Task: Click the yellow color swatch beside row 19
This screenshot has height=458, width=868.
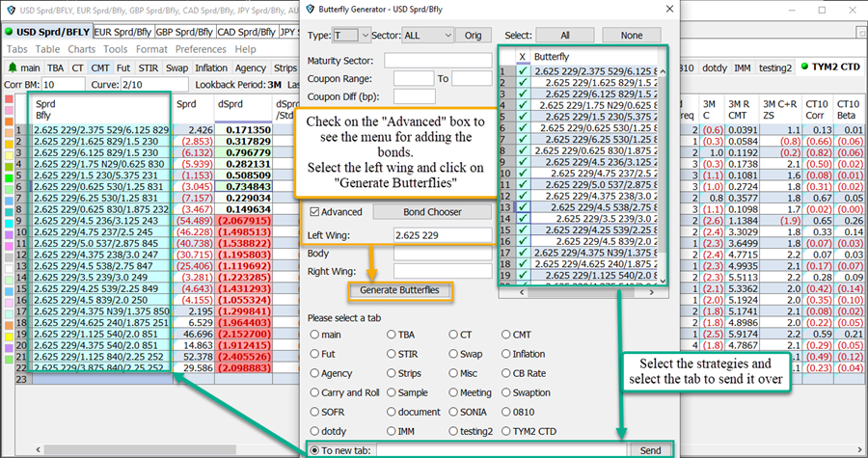Action: click(9, 337)
